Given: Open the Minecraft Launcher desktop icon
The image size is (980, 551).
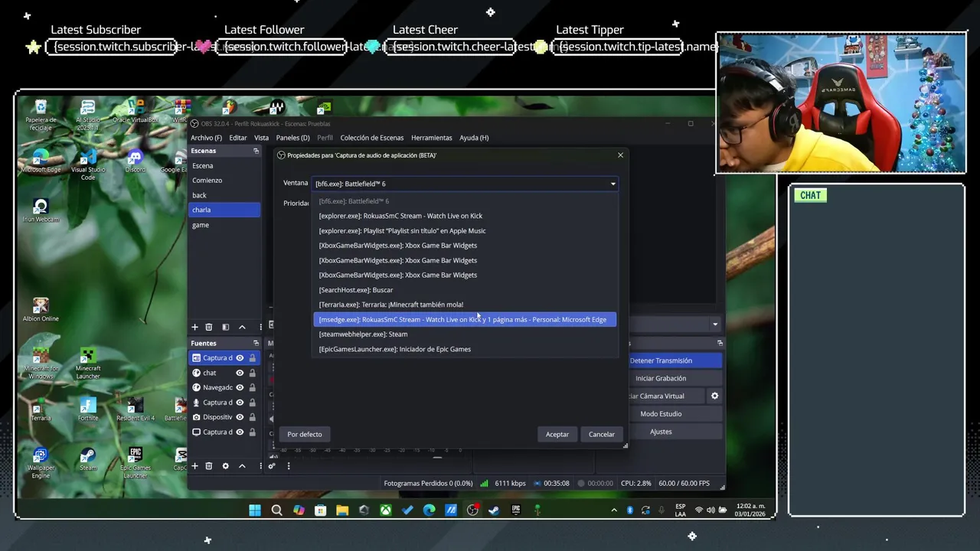Looking at the screenshot, I should tap(88, 363).
